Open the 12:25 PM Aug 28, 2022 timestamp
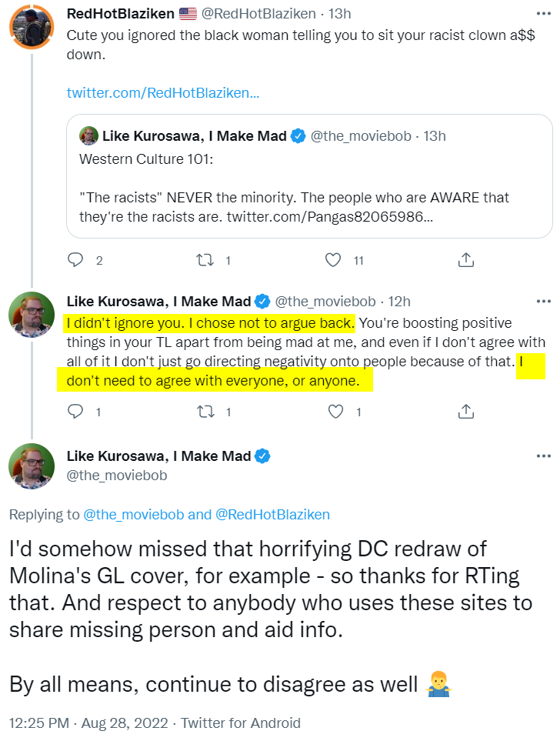560x741 pixels. pos(86,723)
